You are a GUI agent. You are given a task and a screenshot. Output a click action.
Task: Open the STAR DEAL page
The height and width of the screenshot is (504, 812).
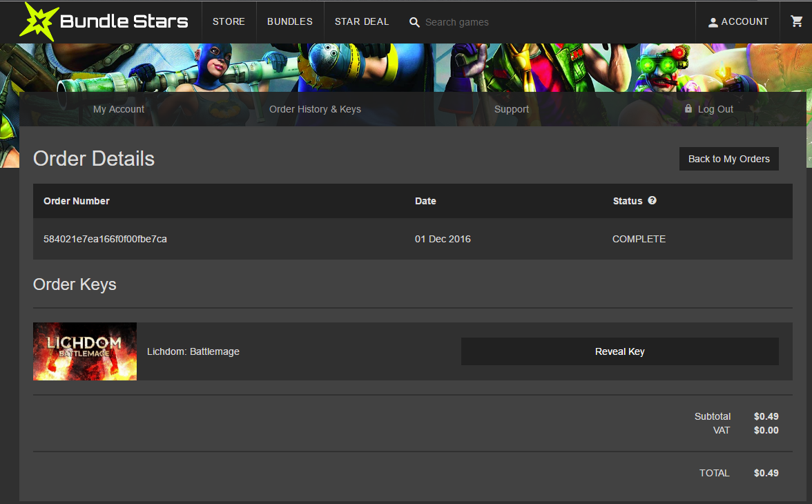tap(362, 22)
